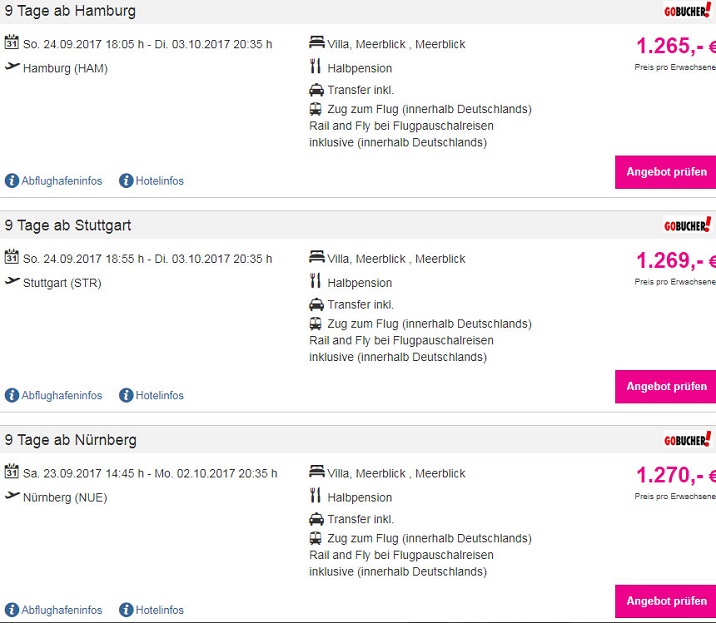Click the cutlery Halbpension icon in the Stuttgart offer
The height and width of the screenshot is (623, 716).
pyautogui.click(x=315, y=281)
